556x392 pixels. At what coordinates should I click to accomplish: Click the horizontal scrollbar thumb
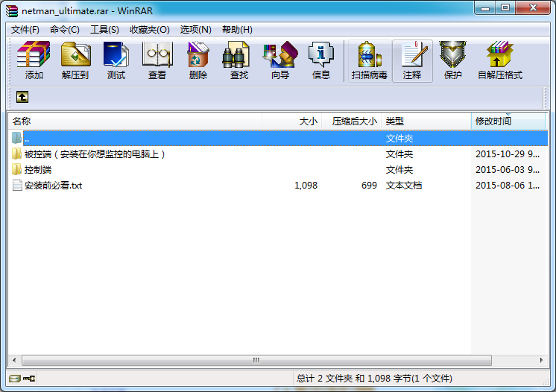pyautogui.click(x=256, y=360)
